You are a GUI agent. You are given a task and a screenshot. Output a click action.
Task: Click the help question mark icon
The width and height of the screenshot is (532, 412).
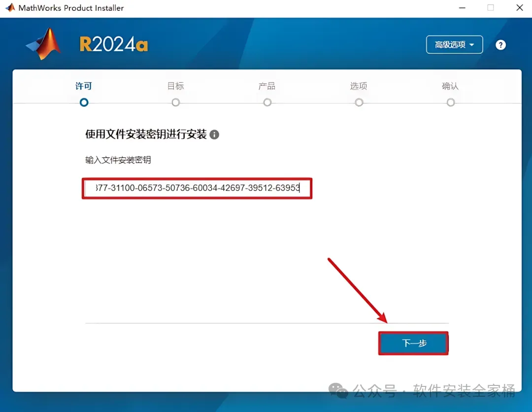(500, 45)
